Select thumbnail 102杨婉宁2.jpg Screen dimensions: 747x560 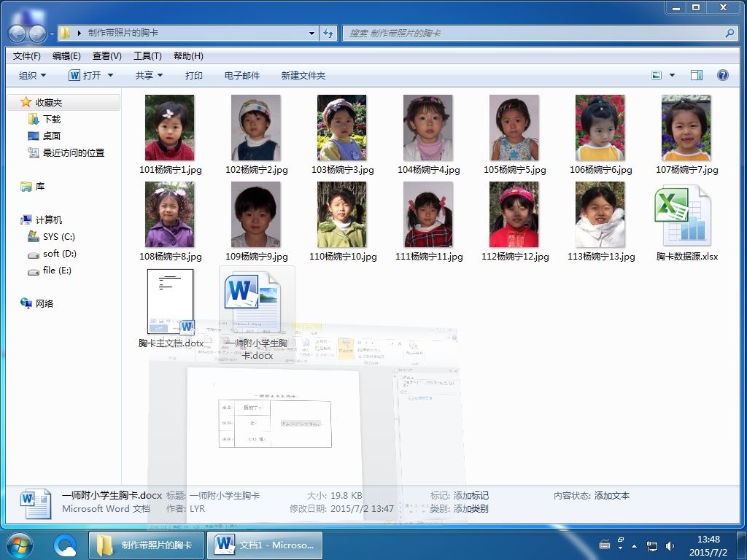(x=256, y=128)
